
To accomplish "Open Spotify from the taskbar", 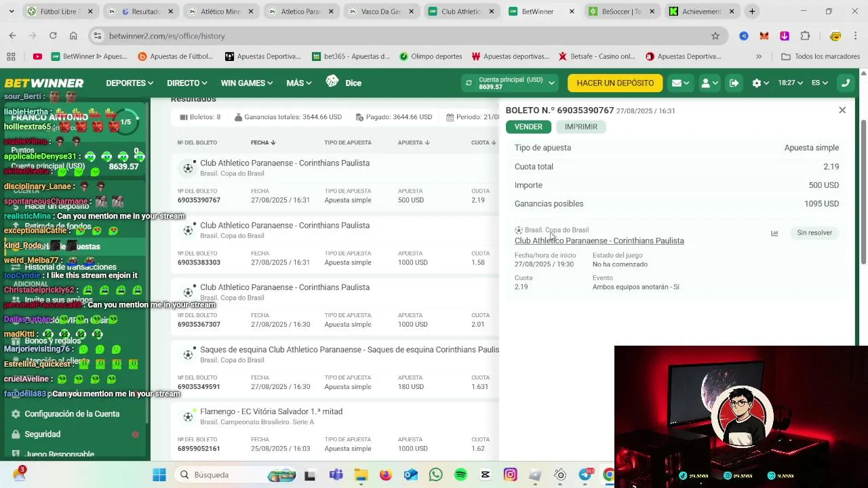I will tap(460, 475).
